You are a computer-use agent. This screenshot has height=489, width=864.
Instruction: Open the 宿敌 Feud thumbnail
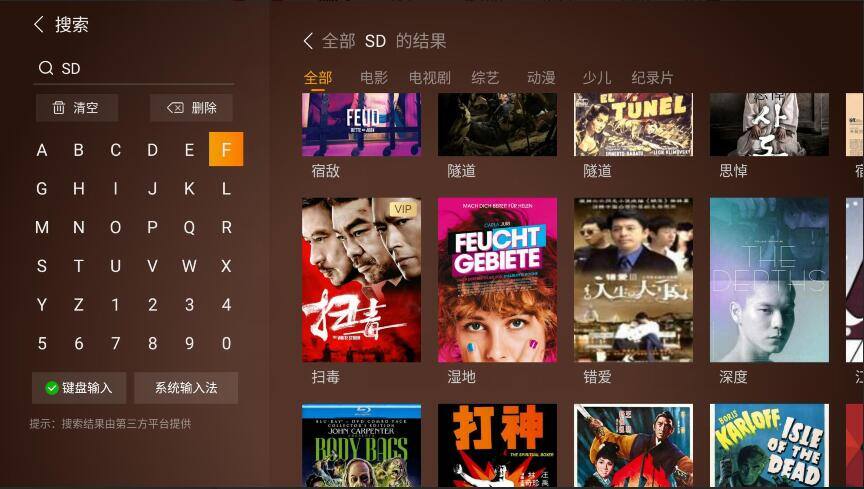pyautogui.click(x=361, y=125)
